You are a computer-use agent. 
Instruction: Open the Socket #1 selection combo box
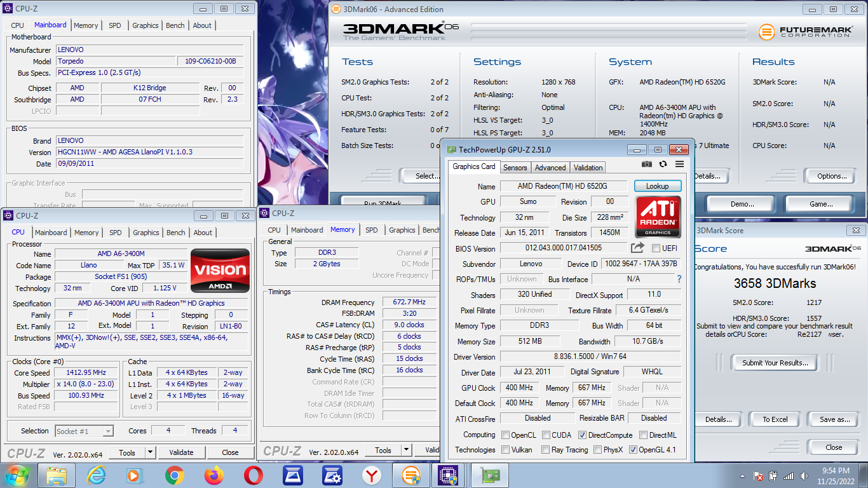tap(84, 431)
